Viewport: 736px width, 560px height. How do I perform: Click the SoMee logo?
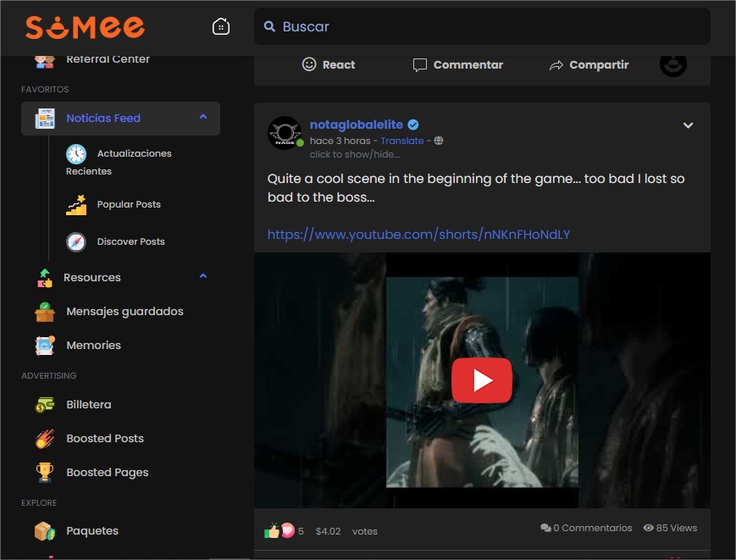point(85,27)
